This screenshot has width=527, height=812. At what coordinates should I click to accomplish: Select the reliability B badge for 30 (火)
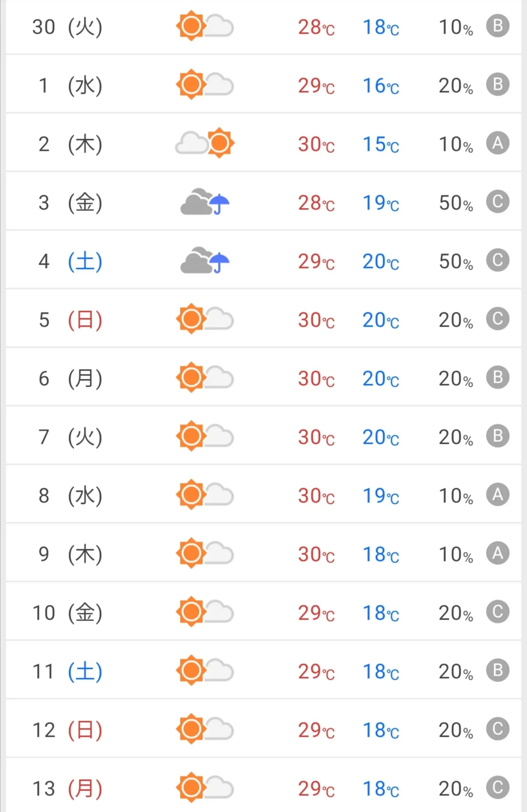498,26
